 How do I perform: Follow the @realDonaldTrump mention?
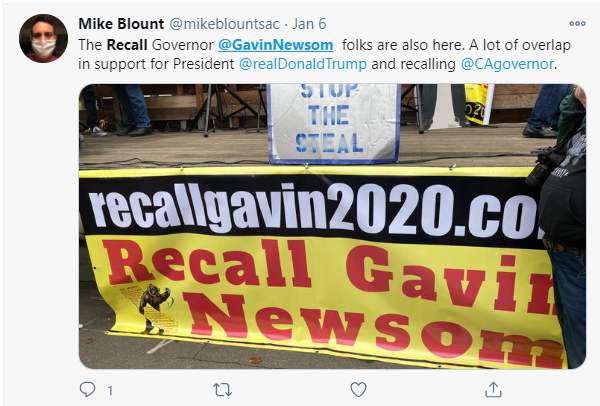pos(303,64)
